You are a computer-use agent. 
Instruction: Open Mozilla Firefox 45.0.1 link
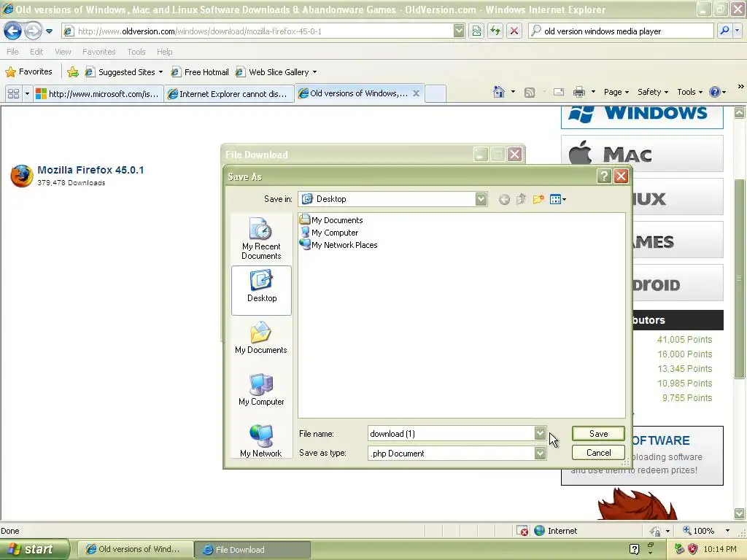[90, 170]
